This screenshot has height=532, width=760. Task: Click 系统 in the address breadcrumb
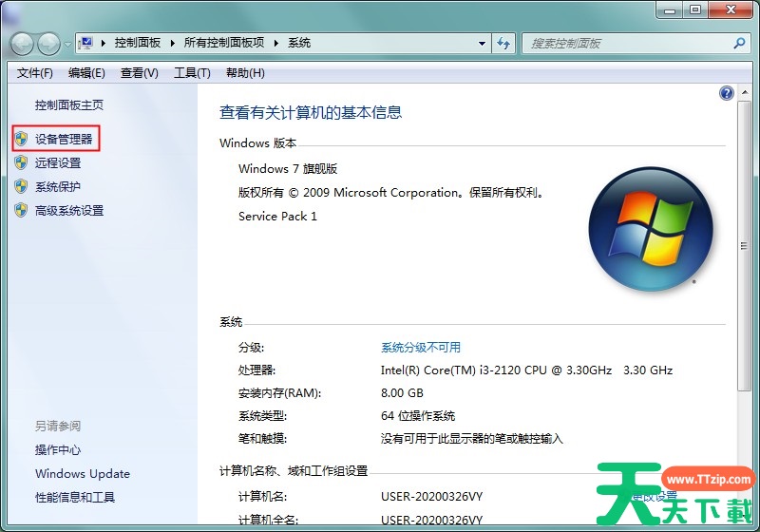click(x=299, y=43)
